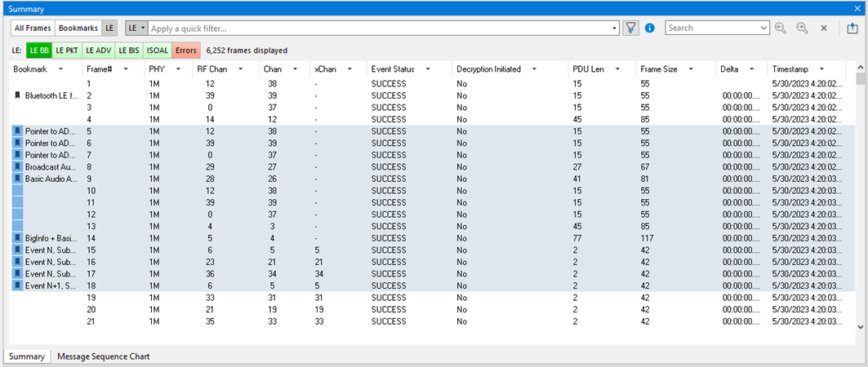The height and width of the screenshot is (367, 868).
Task: Click the bookmark icon on frame 16
Action: (x=17, y=262)
